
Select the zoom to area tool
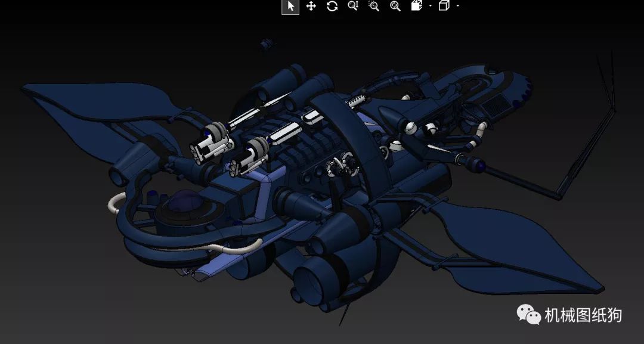click(374, 6)
